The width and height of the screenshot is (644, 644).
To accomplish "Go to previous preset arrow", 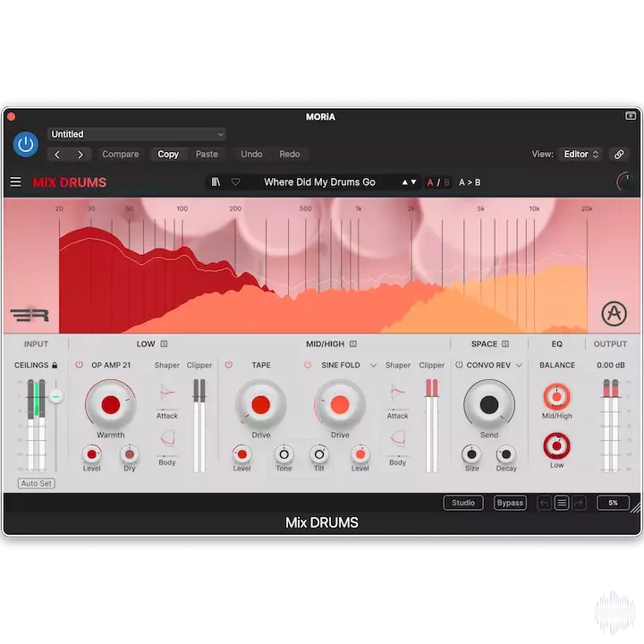I will [57, 155].
